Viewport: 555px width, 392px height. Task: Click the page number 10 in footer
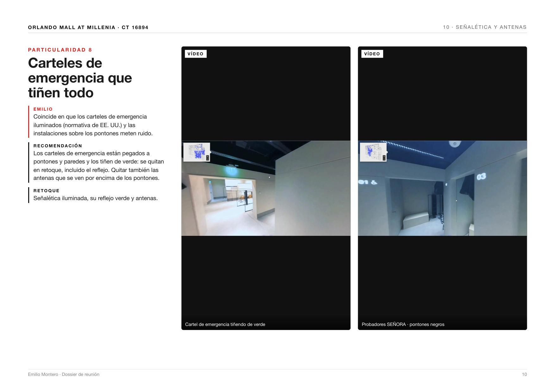point(524,374)
